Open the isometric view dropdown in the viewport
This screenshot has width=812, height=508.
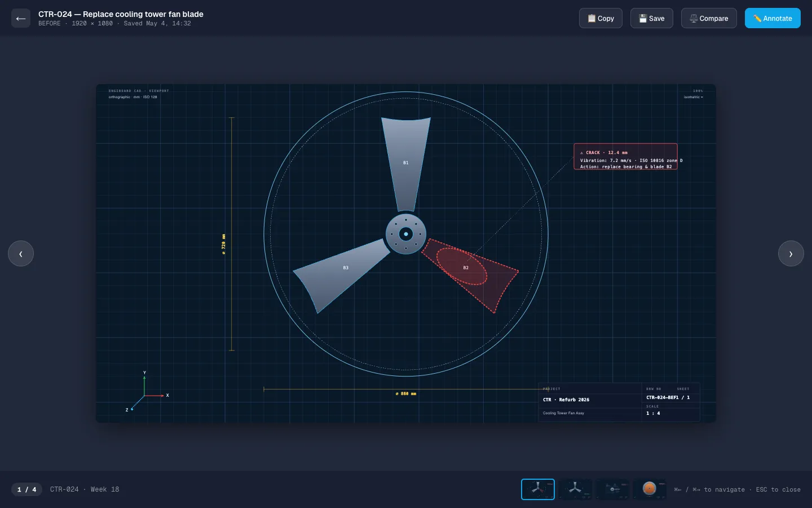click(x=694, y=97)
